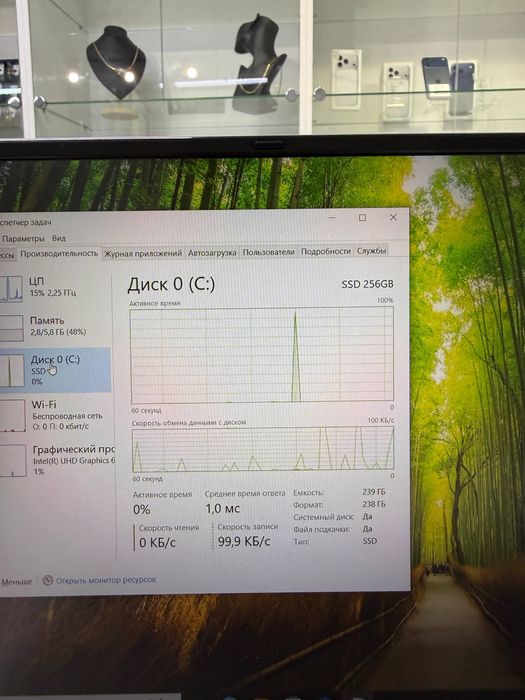Select the Диск 0 (C:) entry

[x=54, y=371]
